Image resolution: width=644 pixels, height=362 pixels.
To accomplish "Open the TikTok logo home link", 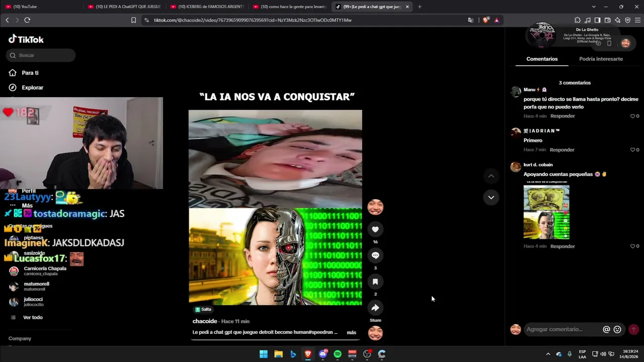I will [26, 39].
